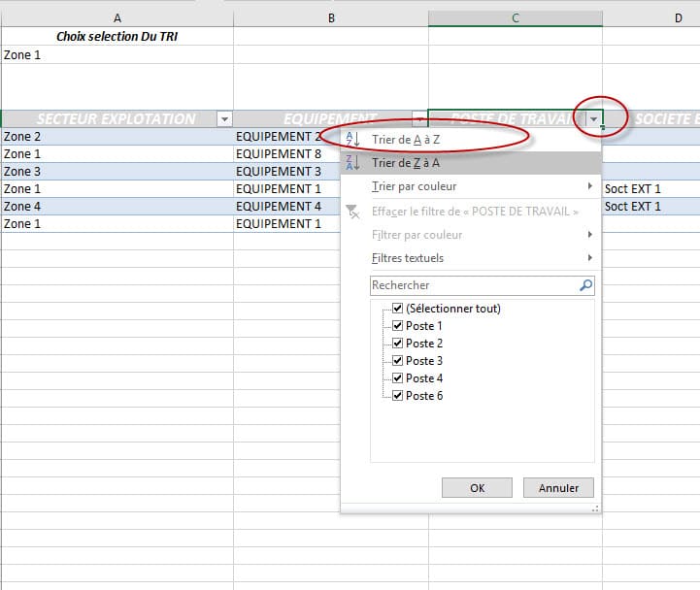Click the Rechercher search field
The width and height of the screenshot is (700, 590).
[x=474, y=285]
